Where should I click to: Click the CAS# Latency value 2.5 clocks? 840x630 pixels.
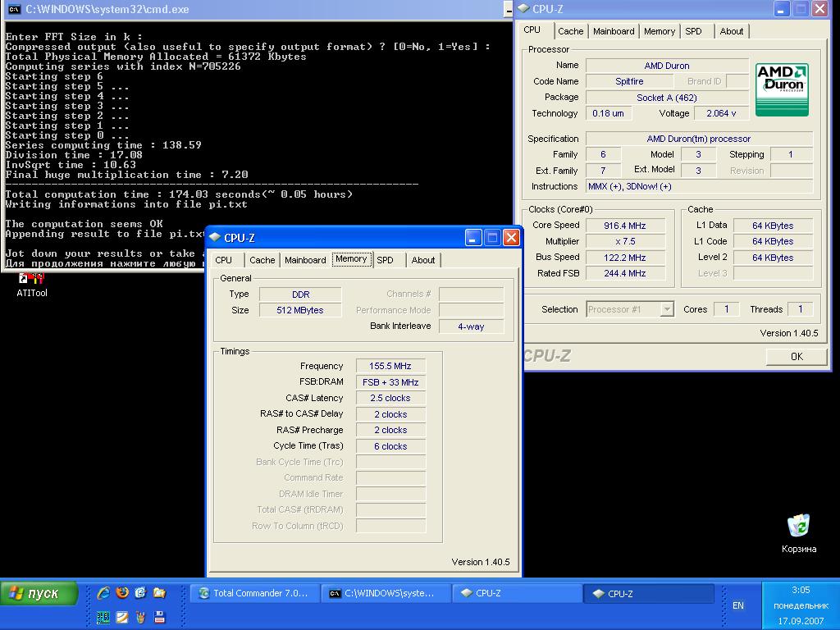click(x=390, y=398)
